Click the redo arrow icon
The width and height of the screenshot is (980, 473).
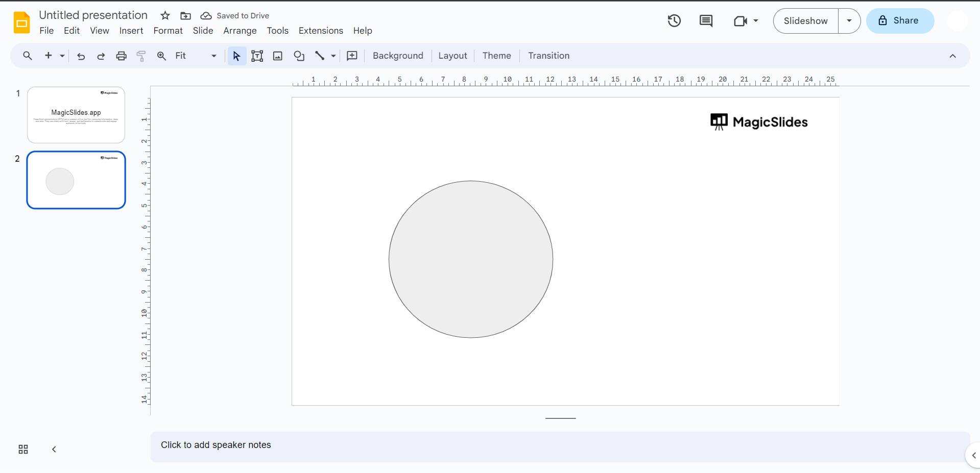click(x=101, y=56)
